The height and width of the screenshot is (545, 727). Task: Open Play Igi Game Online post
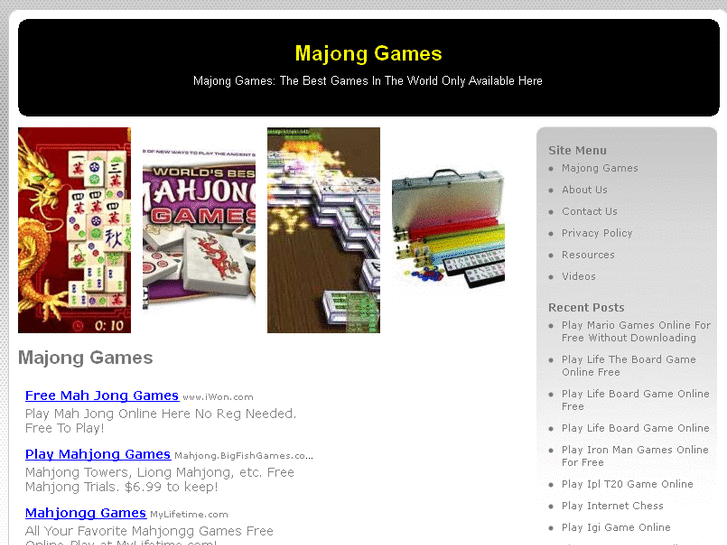616,528
